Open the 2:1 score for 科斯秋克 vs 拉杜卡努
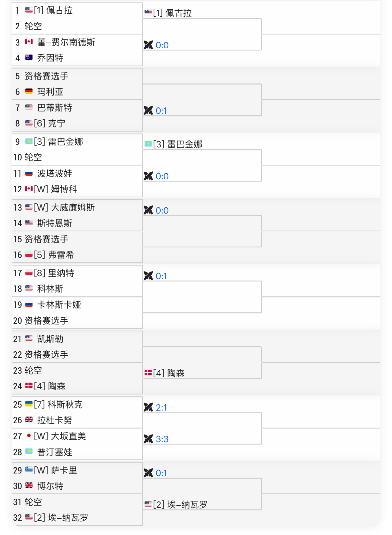This screenshot has height=535, width=392. point(161,408)
